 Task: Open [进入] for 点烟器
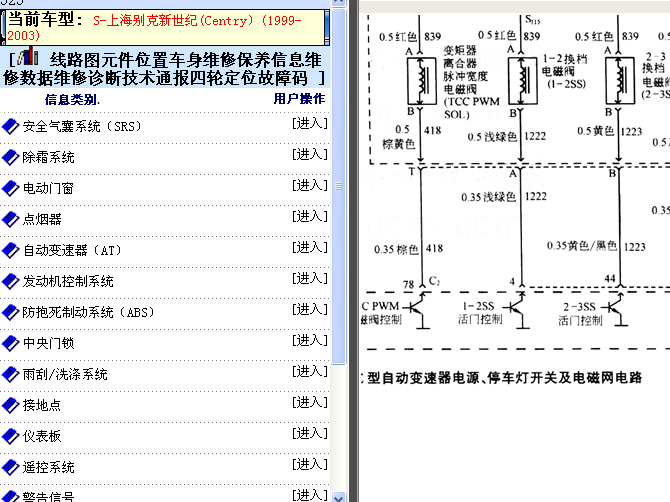[x=310, y=216]
